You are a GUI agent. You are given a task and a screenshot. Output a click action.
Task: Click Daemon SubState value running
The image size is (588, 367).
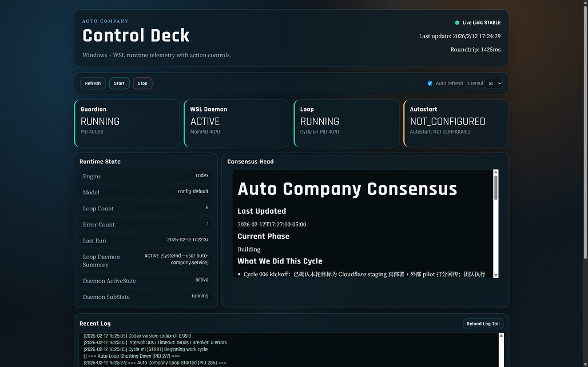click(x=200, y=296)
